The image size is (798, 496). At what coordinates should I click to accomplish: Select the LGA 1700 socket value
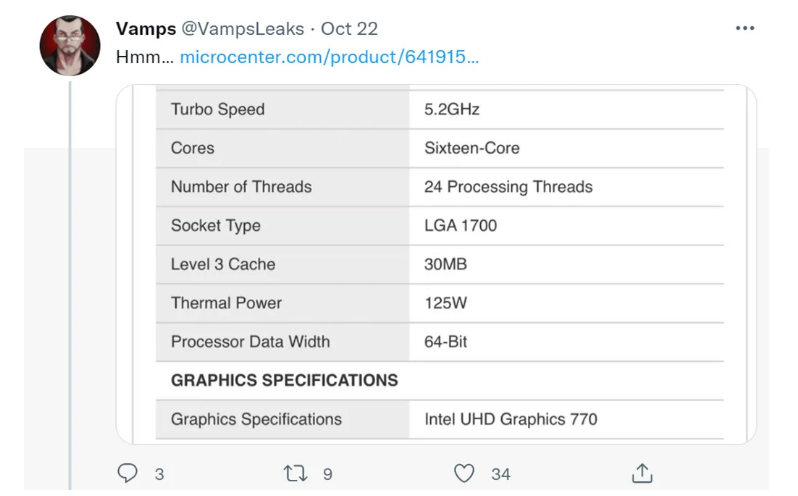[461, 225]
